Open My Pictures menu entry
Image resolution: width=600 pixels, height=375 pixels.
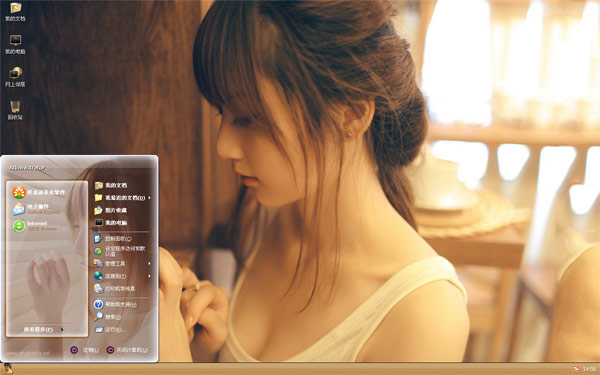[111, 210]
